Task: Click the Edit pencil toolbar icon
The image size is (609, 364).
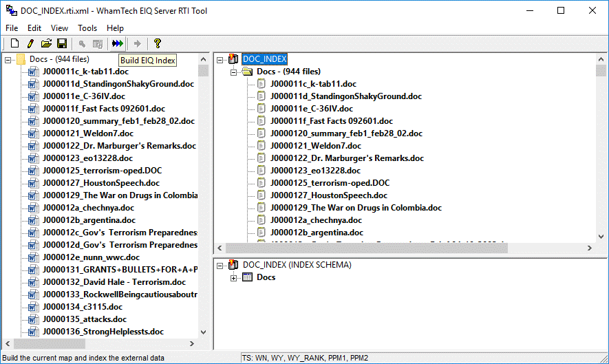Action: [30, 43]
